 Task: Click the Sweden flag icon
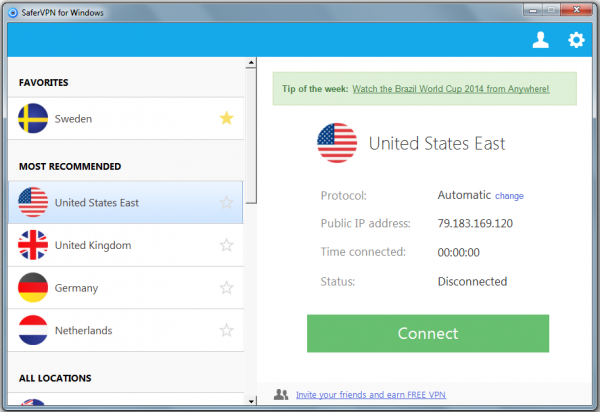pyautogui.click(x=33, y=118)
